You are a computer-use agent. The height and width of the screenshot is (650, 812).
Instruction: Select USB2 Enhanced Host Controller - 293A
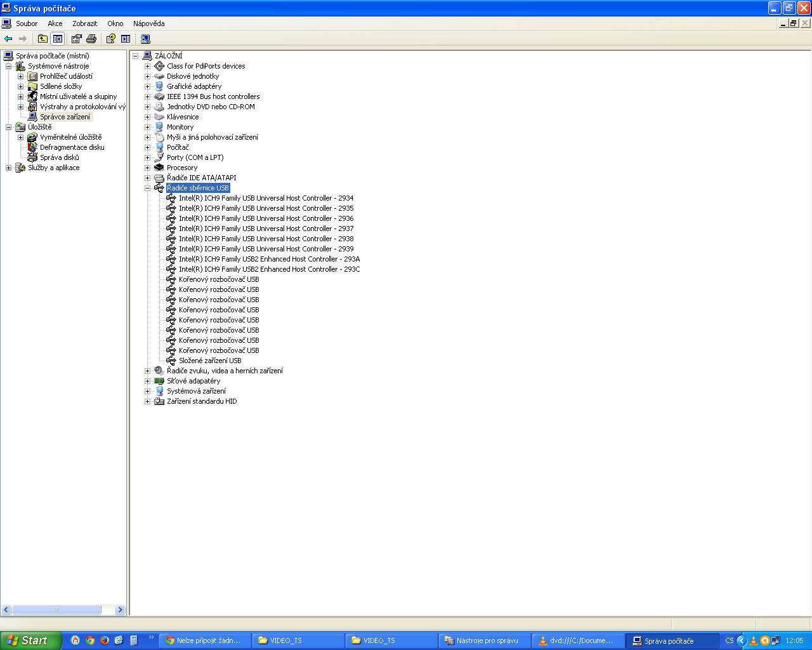click(x=269, y=259)
